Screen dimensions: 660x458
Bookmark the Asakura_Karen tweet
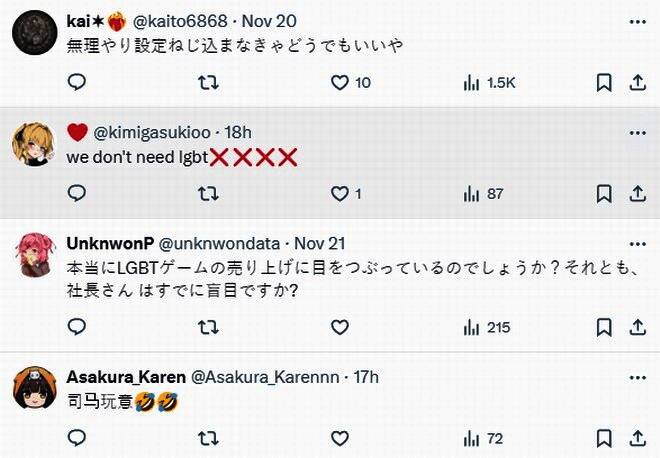coord(604,438)
